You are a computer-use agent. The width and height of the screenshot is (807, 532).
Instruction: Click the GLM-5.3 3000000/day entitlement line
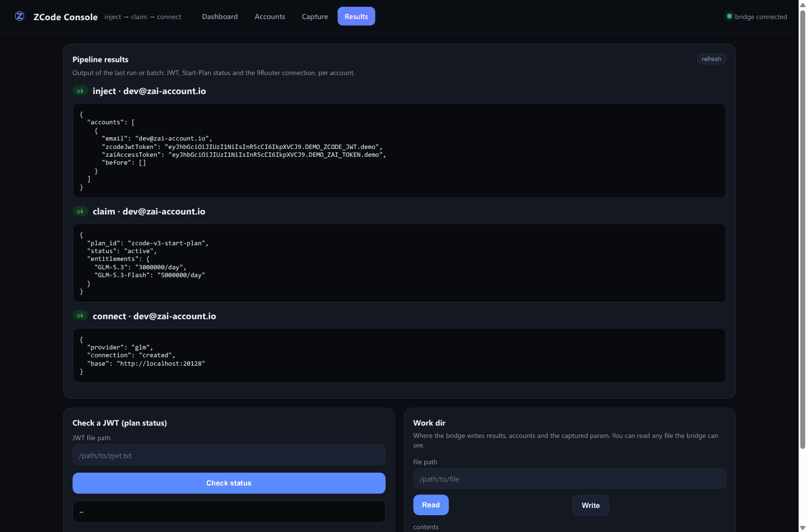[141, 267]
